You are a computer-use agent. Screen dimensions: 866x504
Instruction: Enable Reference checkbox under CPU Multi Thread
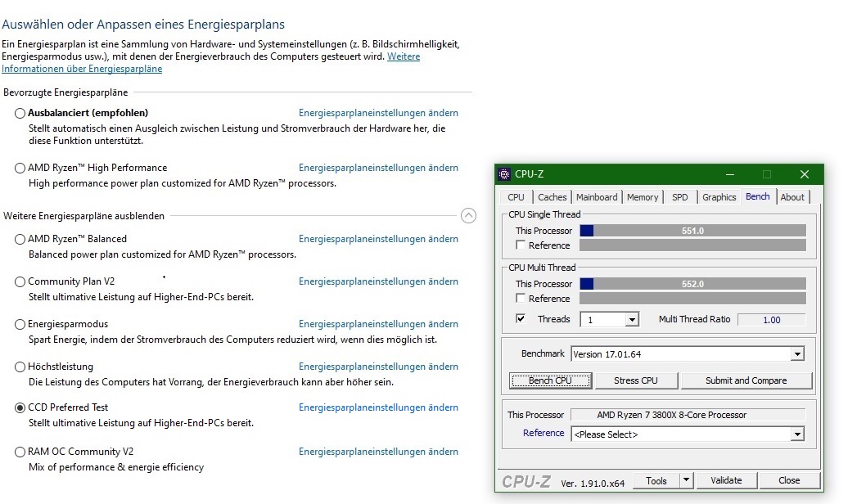(x=521, y=298)
